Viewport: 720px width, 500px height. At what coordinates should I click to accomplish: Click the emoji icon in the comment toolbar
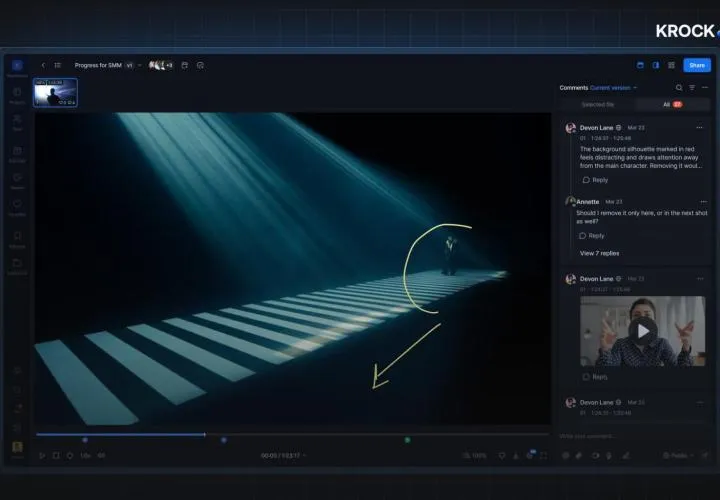(x=566, y=455)
